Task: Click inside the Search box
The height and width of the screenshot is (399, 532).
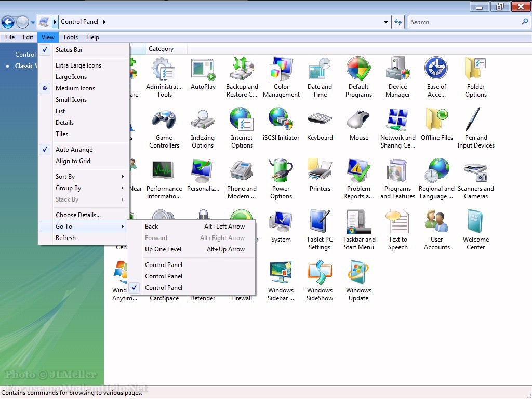Action: [x=462, y=22]
